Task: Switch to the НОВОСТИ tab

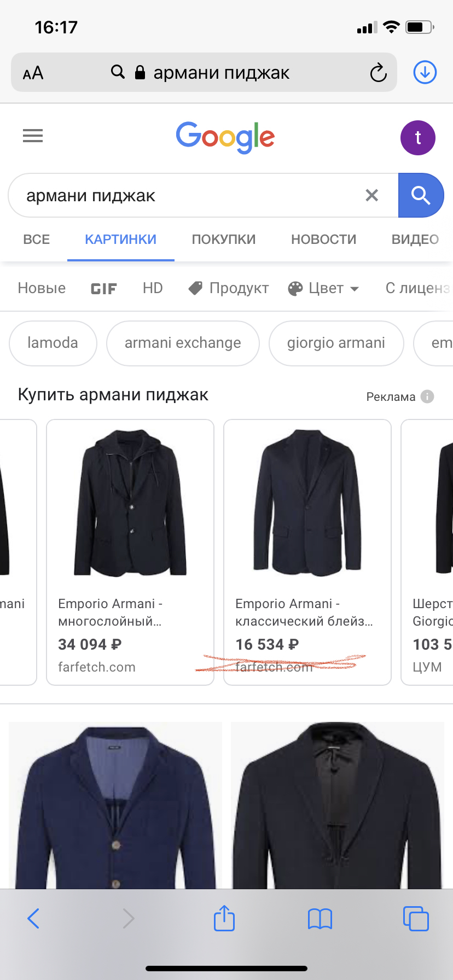Action: pyautogui.click(x=323, y=240)
